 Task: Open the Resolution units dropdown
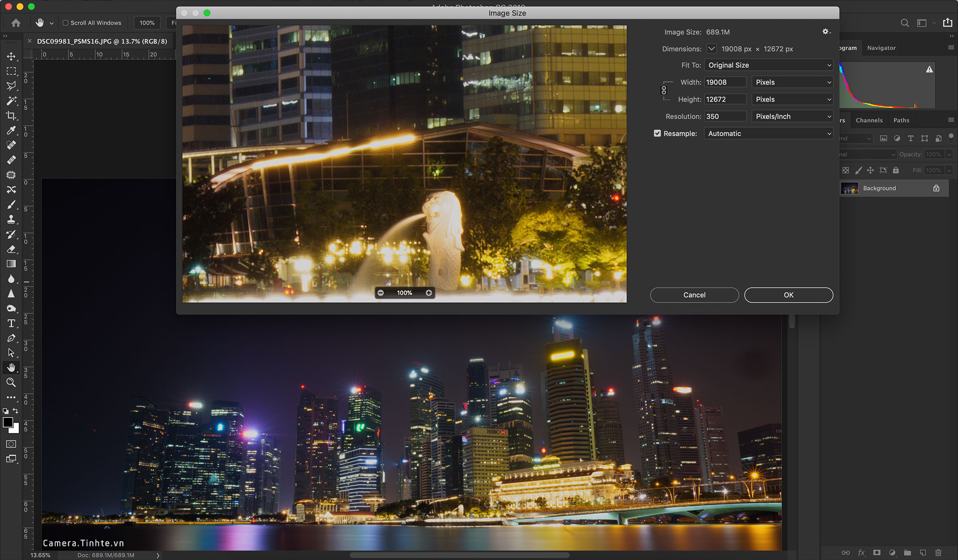(x=792, y=116)
